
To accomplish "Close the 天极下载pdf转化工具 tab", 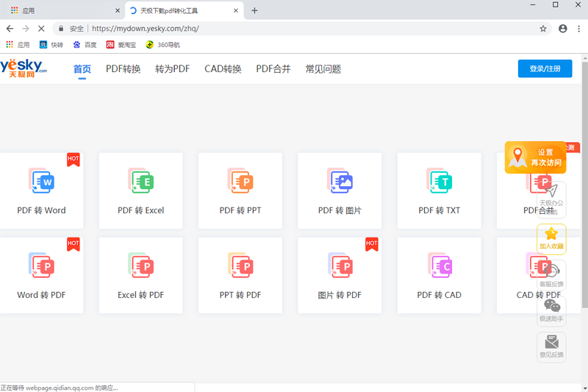I will click(236, 10).
